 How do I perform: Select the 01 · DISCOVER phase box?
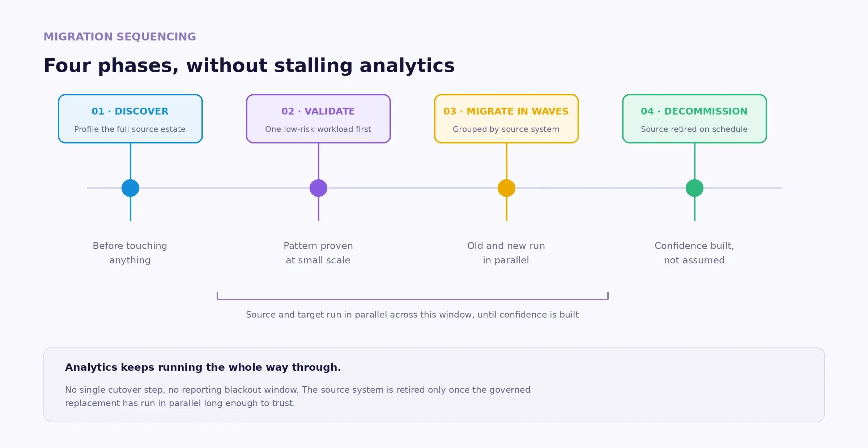click(x=130, y=119)
